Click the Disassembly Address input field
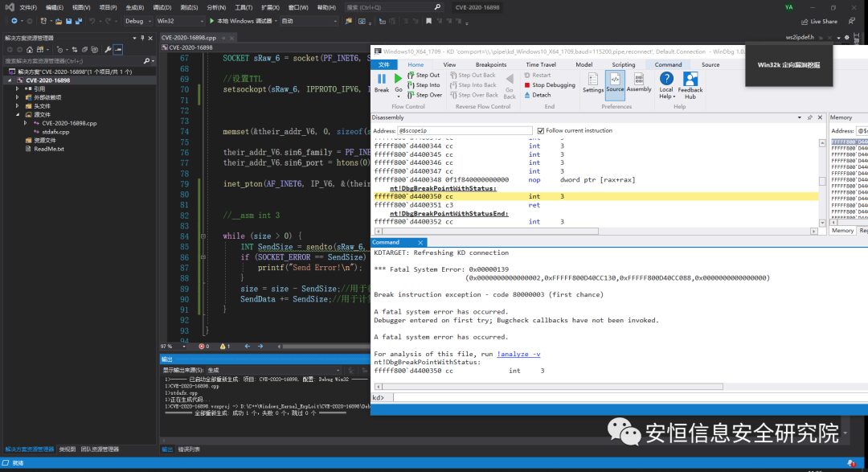868x472 pixels. click(465, 131)
